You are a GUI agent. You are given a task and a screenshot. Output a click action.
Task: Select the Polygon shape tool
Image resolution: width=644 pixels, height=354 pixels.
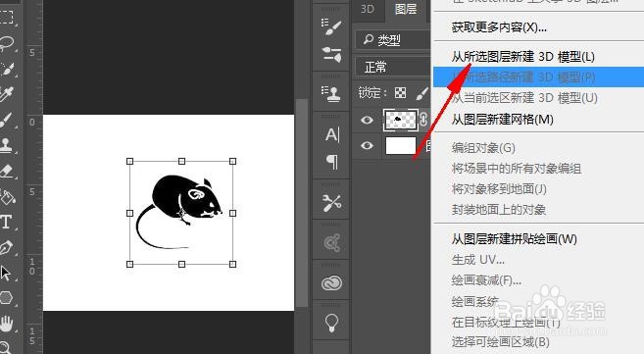pyautogui.click(x=6, y=298)
